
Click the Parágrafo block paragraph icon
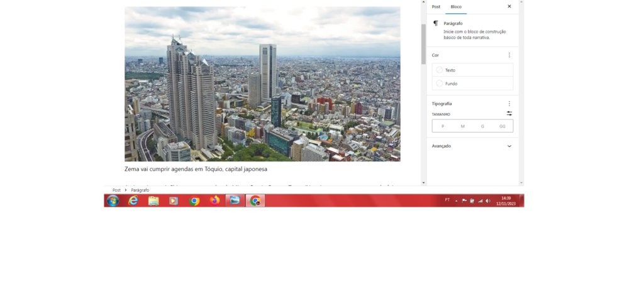[436, 23]
